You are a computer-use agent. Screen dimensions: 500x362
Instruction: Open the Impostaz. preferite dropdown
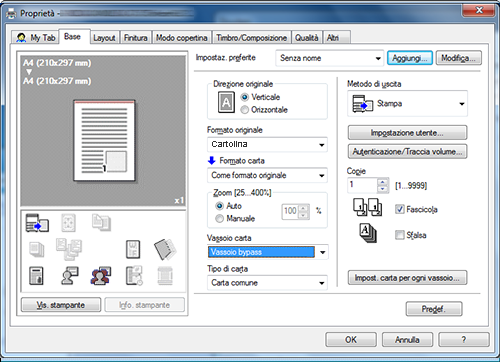tap(330, 58)
